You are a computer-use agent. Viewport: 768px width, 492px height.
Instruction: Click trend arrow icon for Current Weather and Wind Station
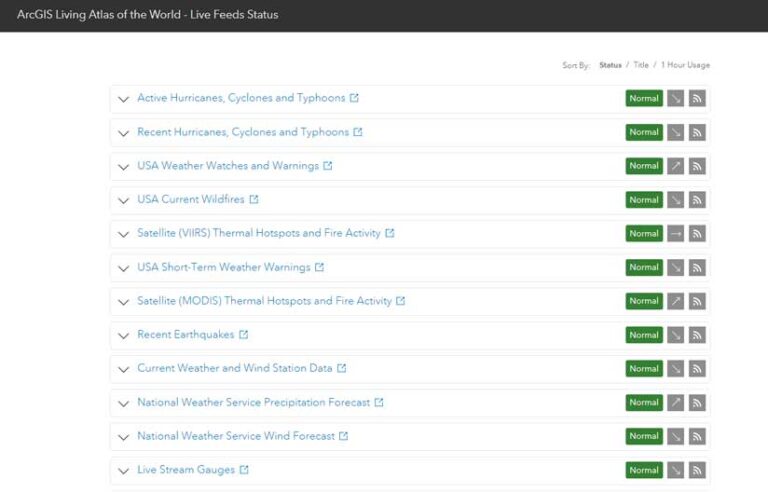click(x=675, y=369)
